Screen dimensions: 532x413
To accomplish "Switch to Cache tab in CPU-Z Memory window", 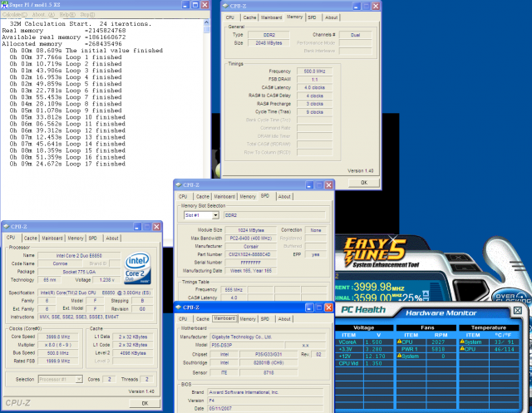I will coord(249,17).
